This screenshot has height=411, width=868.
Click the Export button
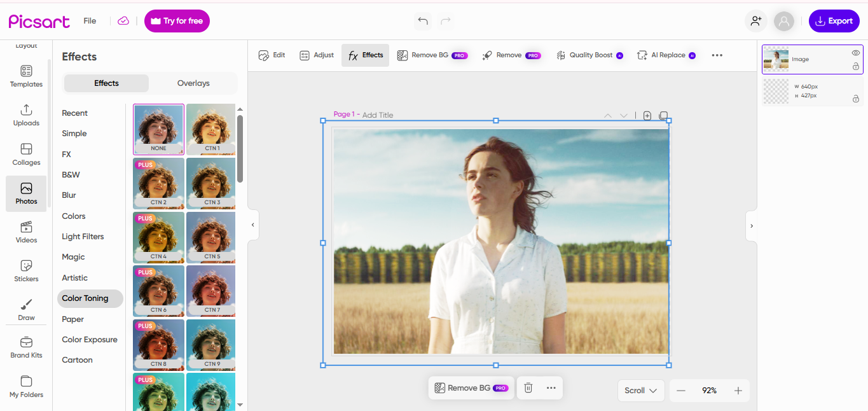pos(834,21)
